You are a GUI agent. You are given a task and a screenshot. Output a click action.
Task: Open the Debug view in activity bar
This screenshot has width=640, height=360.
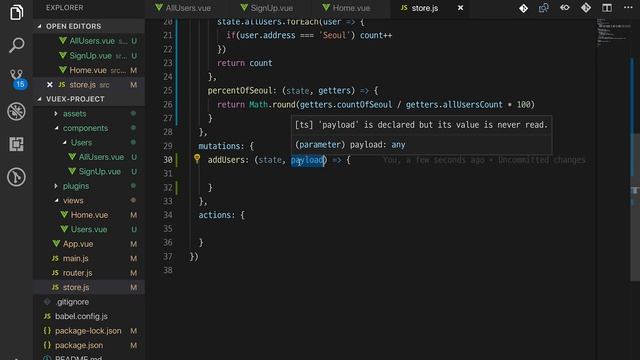point(16,111)
